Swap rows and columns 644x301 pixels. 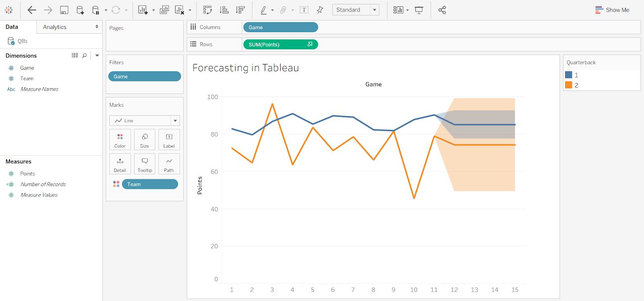[x=207, y=10]
